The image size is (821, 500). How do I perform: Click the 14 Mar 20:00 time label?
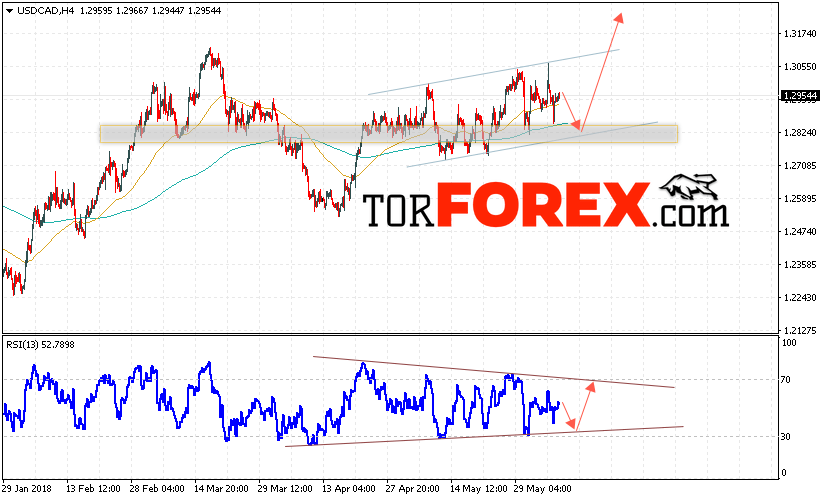pos(221,488)
